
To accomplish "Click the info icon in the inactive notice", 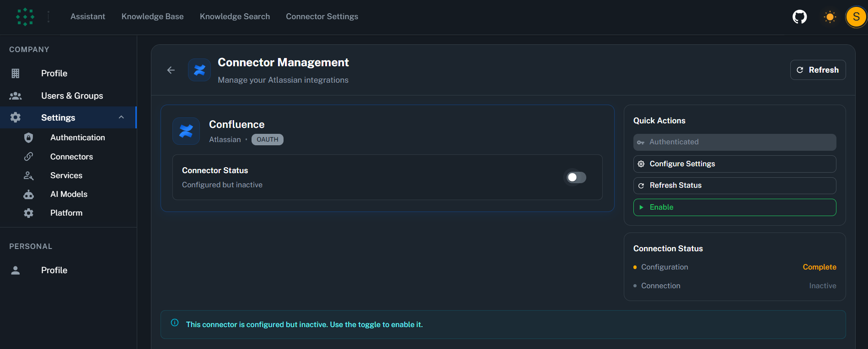I will click(175, 323).
